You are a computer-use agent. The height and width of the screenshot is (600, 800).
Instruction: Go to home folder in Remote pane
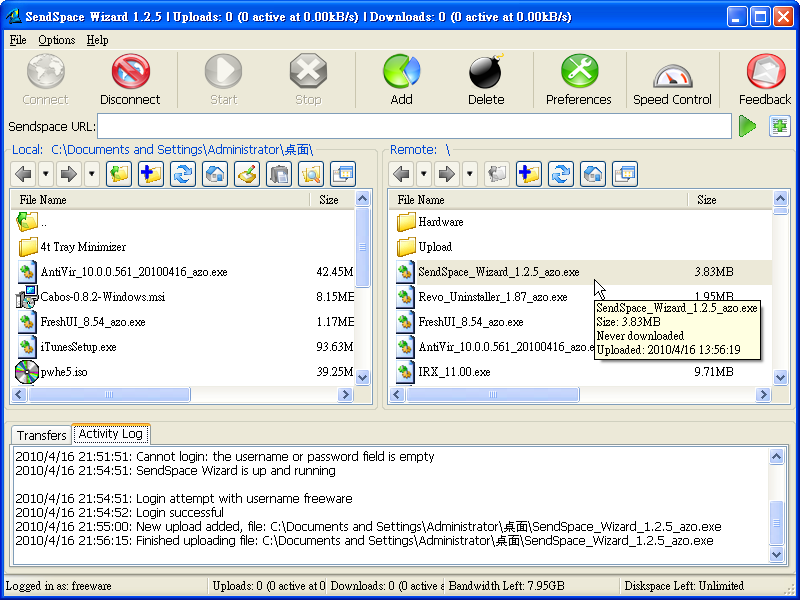[x=593, y=174]
